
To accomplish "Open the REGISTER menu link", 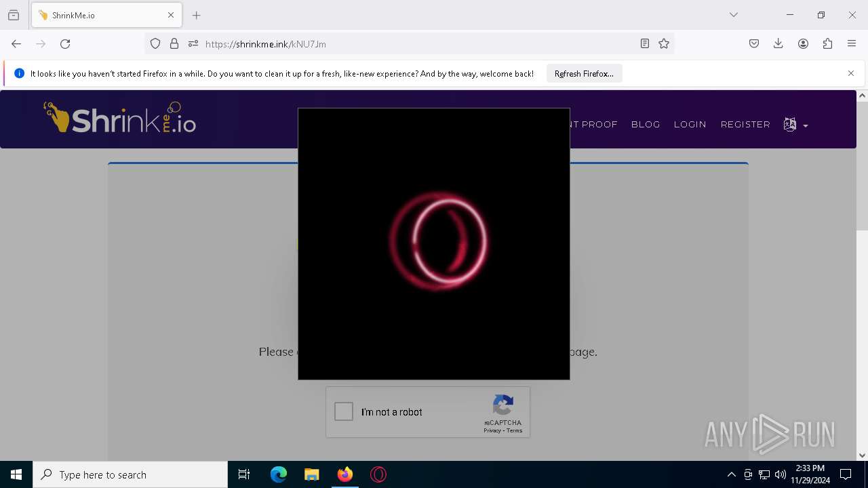I will coord(745,124).
